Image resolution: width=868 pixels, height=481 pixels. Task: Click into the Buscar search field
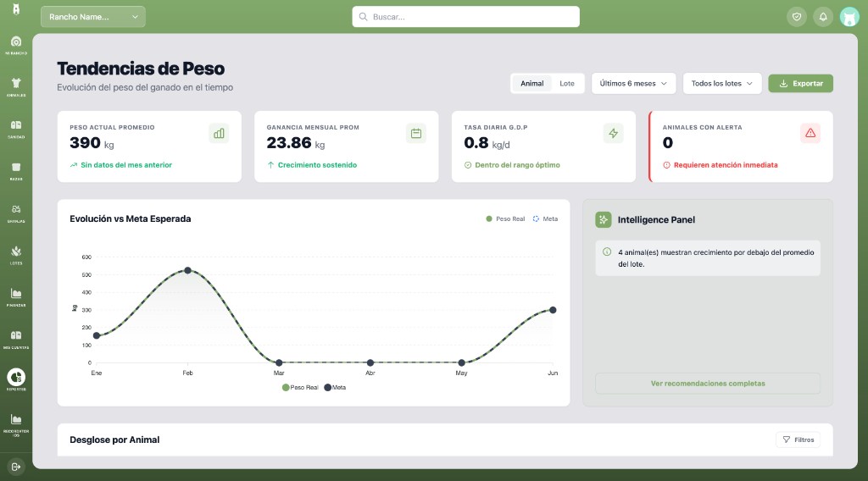click(x=466, y=17)
